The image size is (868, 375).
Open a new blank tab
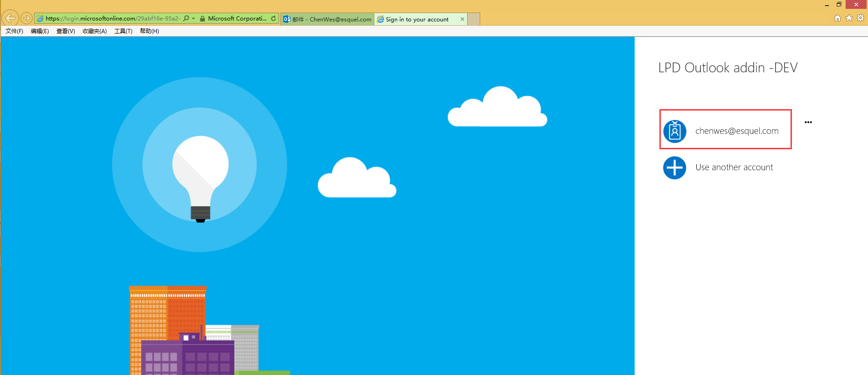tap(474, 19)
